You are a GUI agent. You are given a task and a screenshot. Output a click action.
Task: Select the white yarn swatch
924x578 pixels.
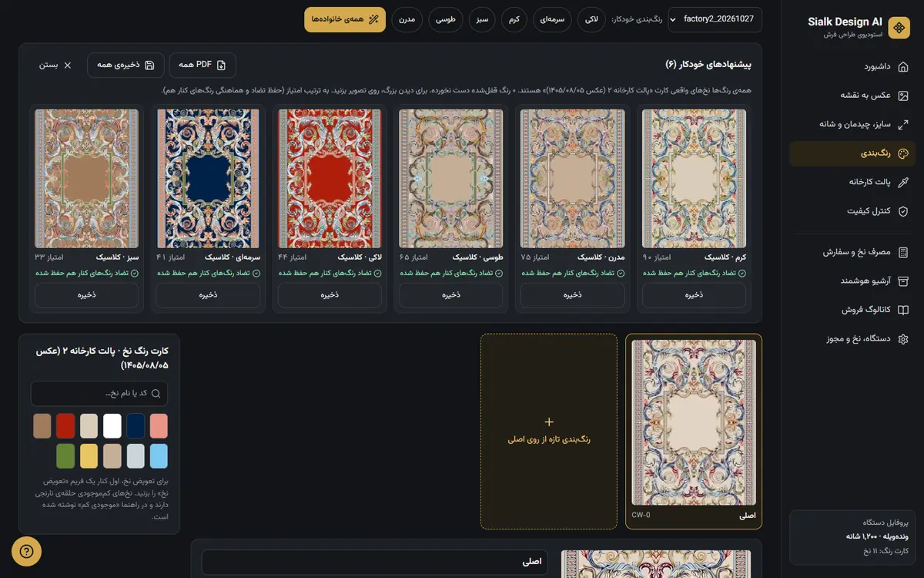pos(112,425)
